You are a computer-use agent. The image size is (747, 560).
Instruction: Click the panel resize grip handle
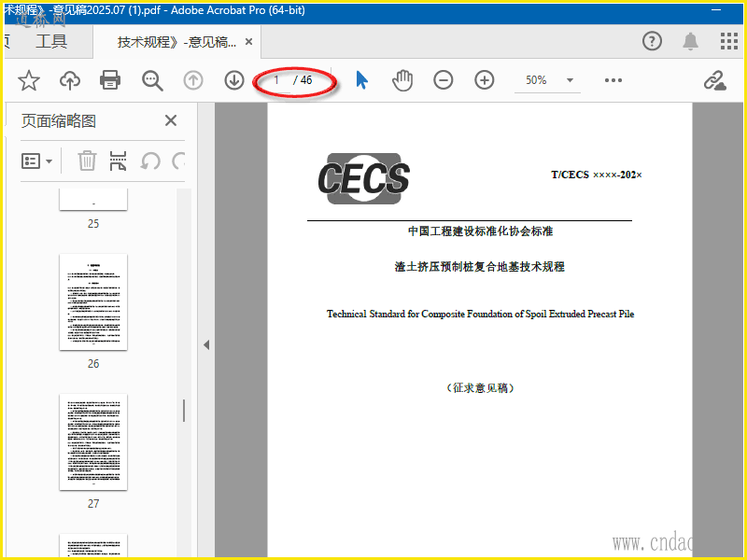(184, 411)
